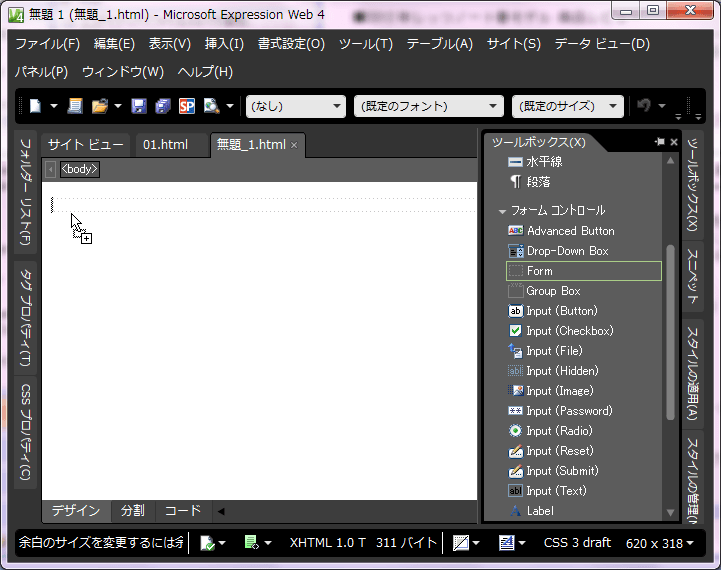Image resolution: width=721 pixels, height=570 pixels.
Task: Open the ファイル(F) menu
Action: click(x=47, y=44)
